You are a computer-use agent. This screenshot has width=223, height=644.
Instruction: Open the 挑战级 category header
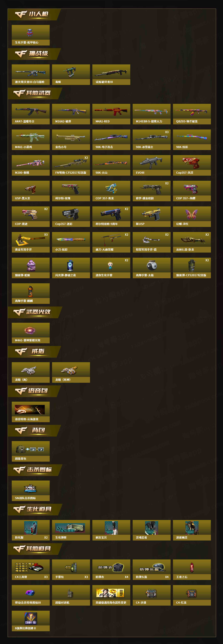[34, 54]
